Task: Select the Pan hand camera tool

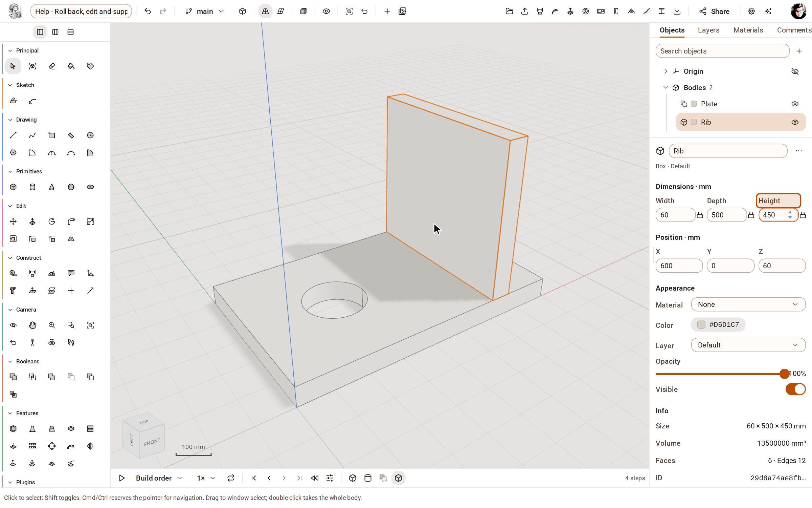Action: (32, 325)
